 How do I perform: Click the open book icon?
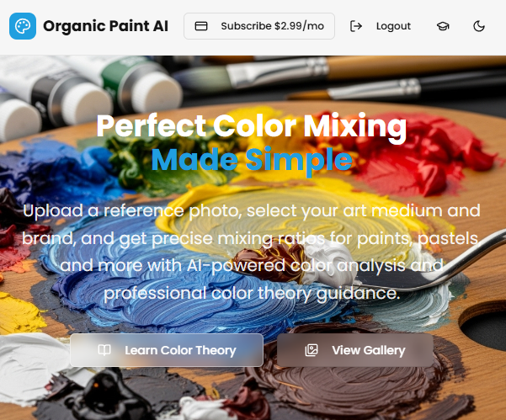[x=104, y=350]
